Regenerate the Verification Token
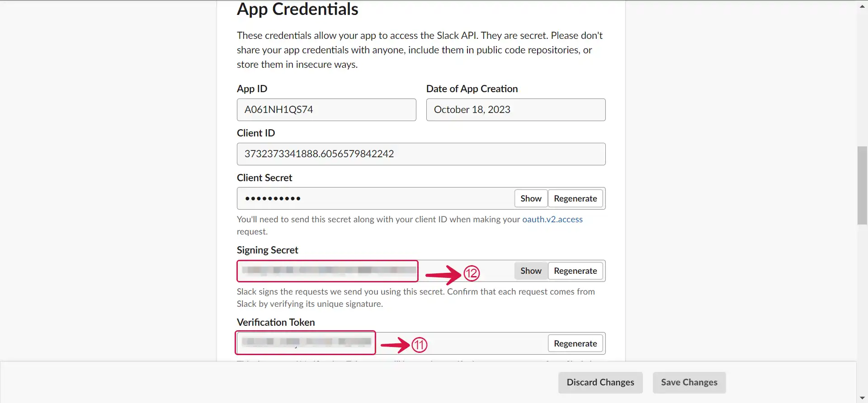The width and height of the screenshot is (868, 403). [576, 343]
